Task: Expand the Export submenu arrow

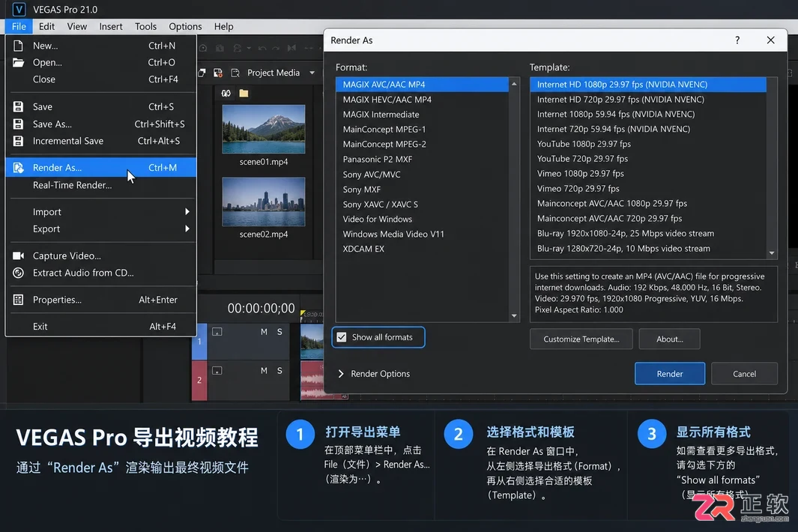Action: pos(187,229)
